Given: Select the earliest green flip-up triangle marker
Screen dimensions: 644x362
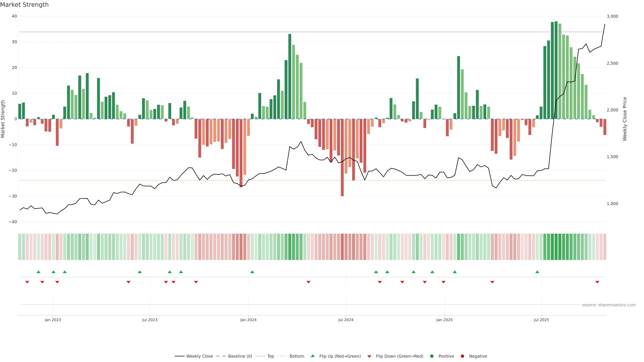Looking at the screenshot, I should (x=38, y=272).
